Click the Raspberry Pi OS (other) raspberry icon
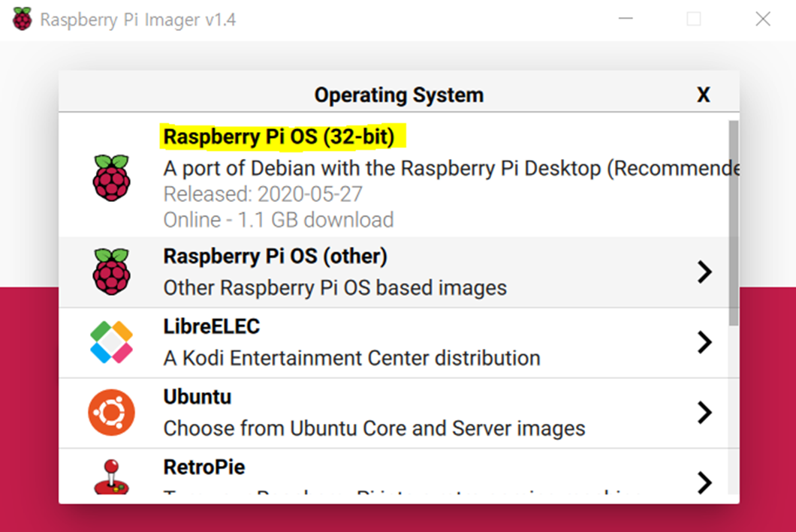The width and height of the screenshot is (796, 532). coord(111,272)
